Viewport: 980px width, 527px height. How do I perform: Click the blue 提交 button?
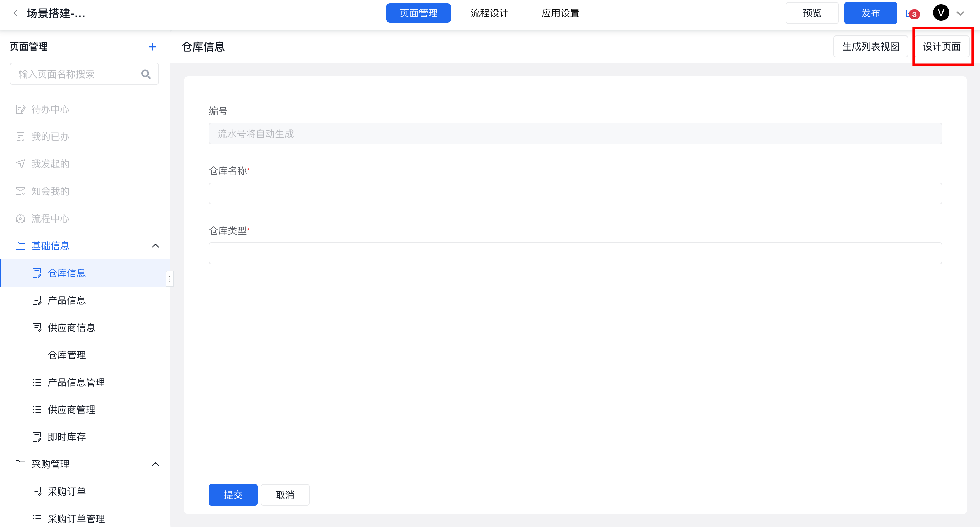[x=233, y=495]
